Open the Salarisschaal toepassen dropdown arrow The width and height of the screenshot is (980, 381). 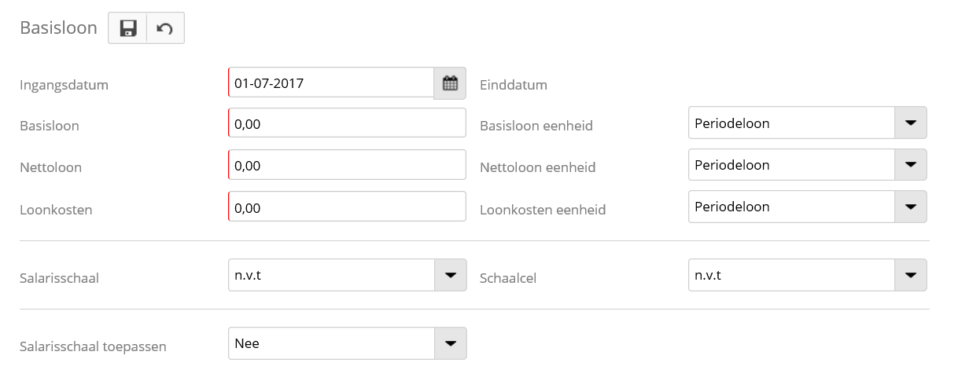coord(451,343)
